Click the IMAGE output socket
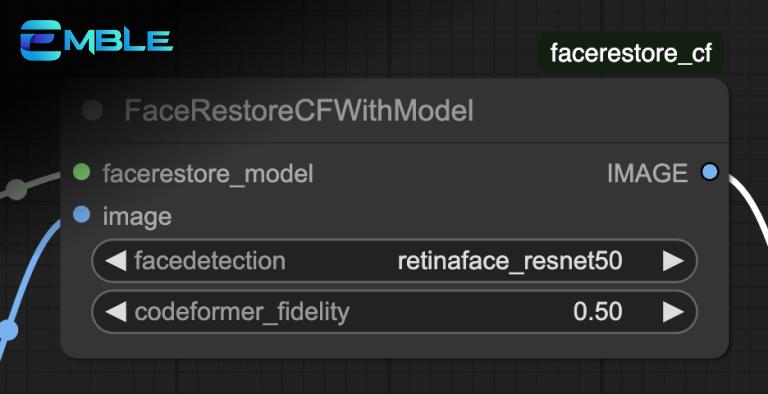This screenshot has width=768, height=394. 709,172
